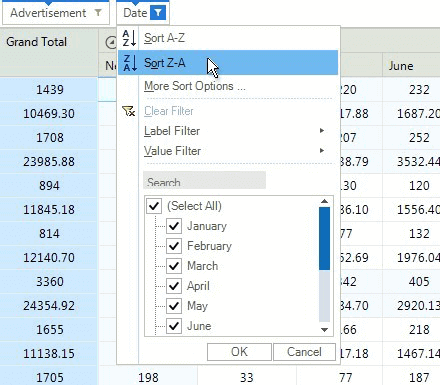This screenshot has width=440, height=385.
Task: Select the June cell 218
Action: pyautogui.click(x=411, y=329)
